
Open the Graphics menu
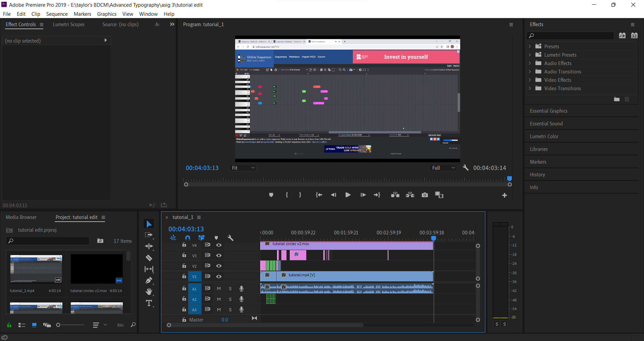(107, 14)
